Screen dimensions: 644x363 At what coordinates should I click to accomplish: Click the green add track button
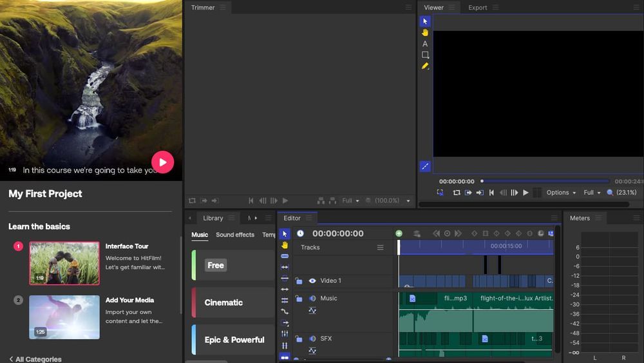coord(399,233)
